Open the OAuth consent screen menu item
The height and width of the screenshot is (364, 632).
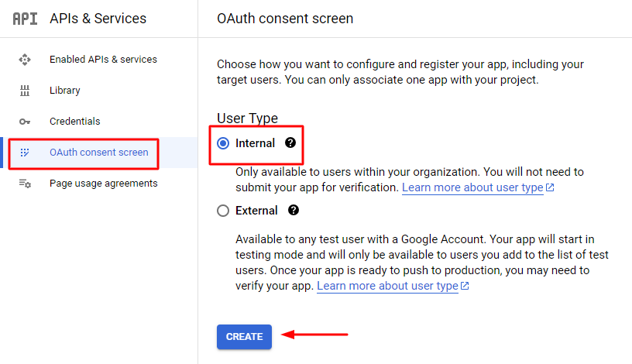tap(99, 153)
